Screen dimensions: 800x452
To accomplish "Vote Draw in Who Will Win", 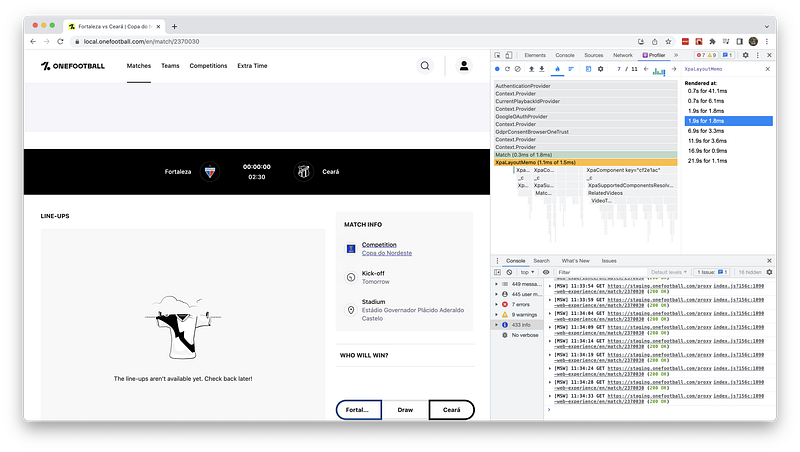I will click(405, 410).
